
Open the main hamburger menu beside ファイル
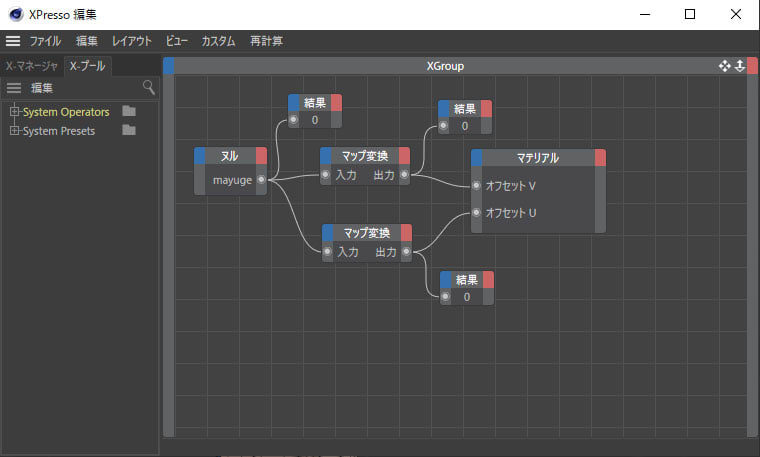tap(13, 41)
